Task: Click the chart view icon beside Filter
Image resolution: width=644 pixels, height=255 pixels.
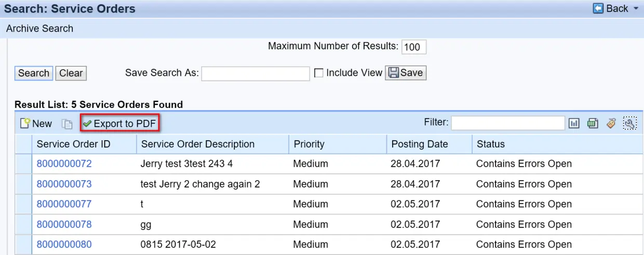Action: (x=574, y=124)
